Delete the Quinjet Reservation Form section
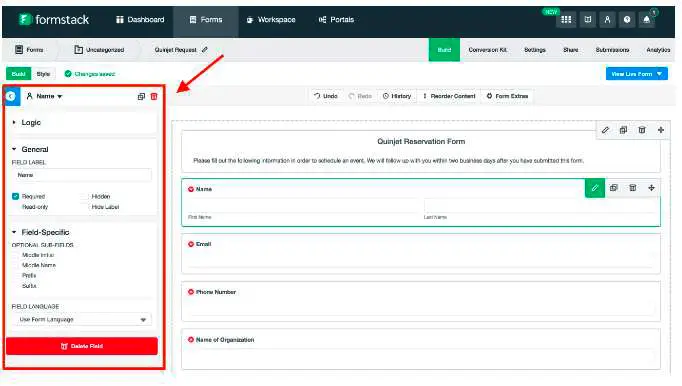This screenshot has width=682, height=386. click(642, 130)
